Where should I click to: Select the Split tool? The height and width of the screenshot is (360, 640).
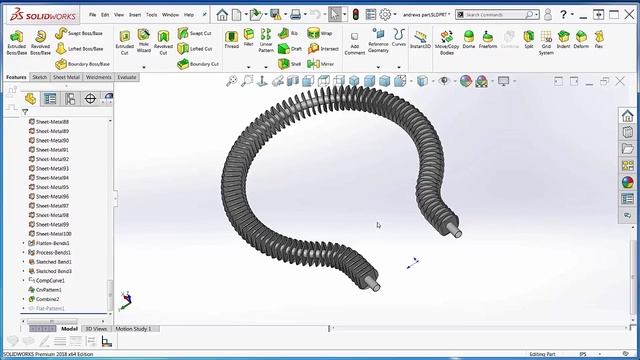[x=529, y=40]
